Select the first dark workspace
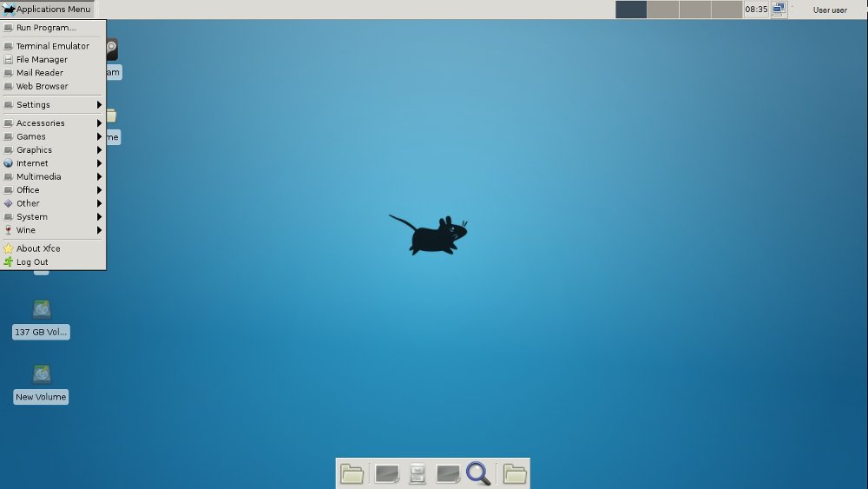The width and height of the screenshot is (868, 489). click(x=631, y=10)
